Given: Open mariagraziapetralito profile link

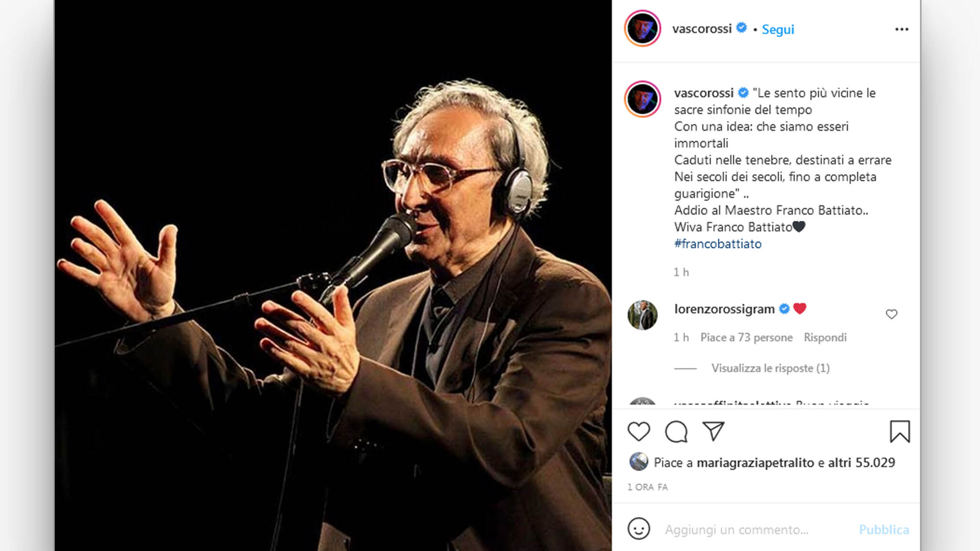Looking at the screenshot, I should 755,463.
